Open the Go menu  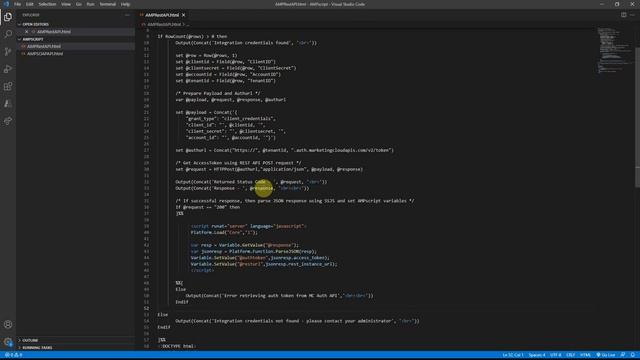pyautogui.click(x=79, y=4)
